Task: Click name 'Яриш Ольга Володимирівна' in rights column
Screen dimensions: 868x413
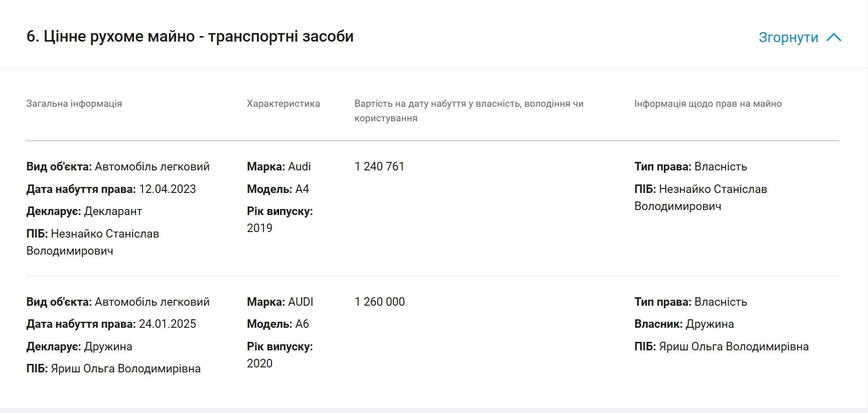Action: click(x=734, y=346)
